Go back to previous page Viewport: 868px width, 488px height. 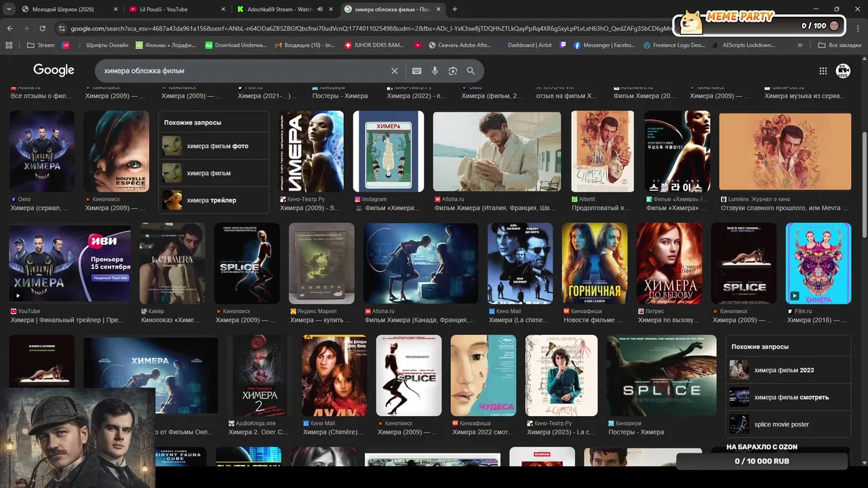tap(10, 28)
